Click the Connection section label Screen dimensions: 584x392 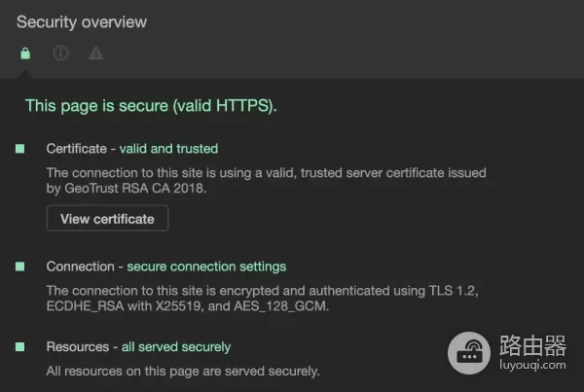(76, 267)
